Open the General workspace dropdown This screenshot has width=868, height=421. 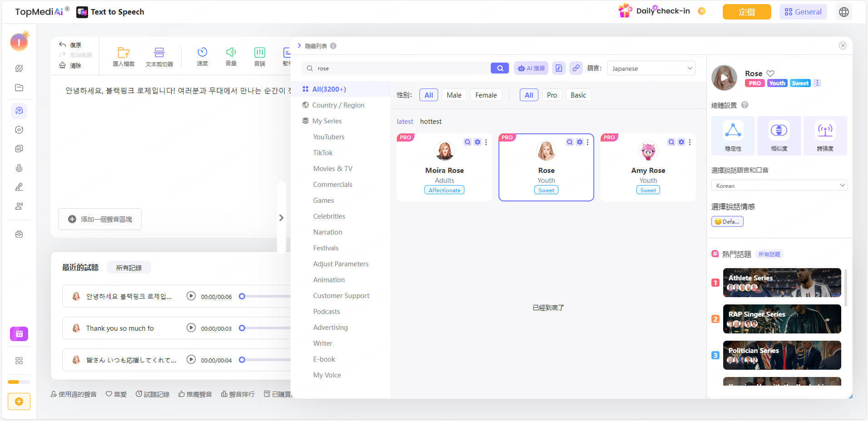coord(803,12)
